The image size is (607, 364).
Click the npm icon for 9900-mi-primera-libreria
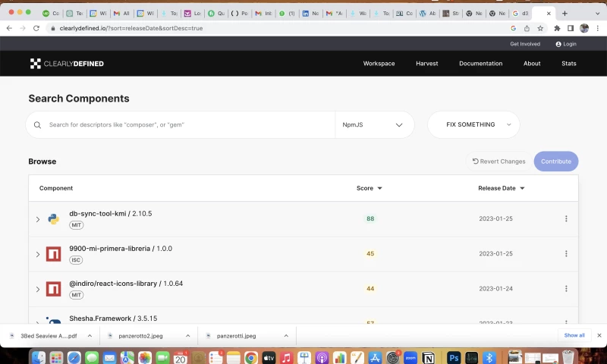tap(53, 254)
